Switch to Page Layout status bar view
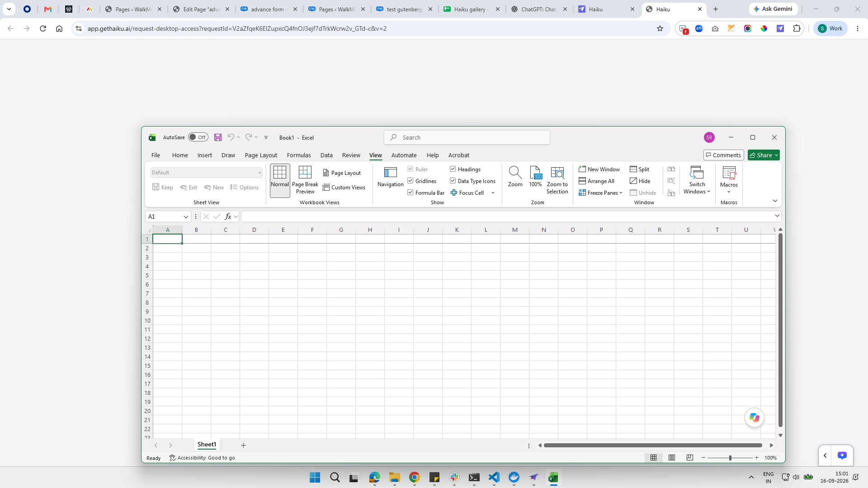Screen dimensions: 868x488 point(672,458)
